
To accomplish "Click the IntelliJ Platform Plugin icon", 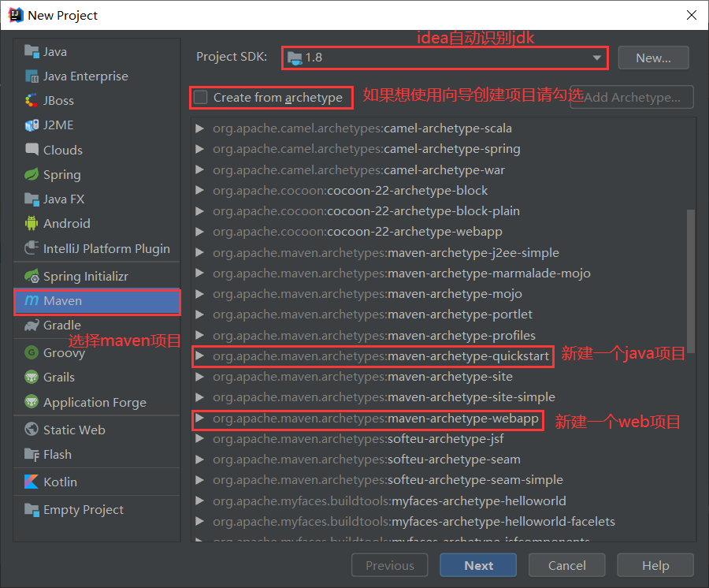I will click(32, 247).
